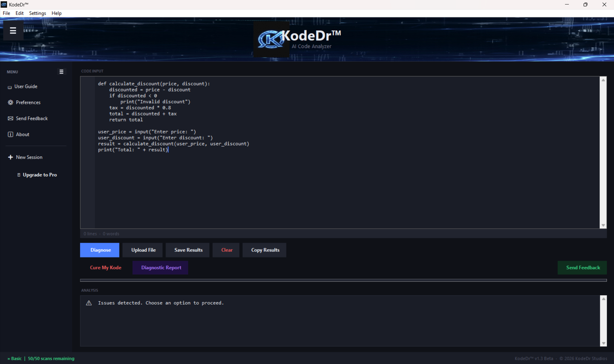Open the Help menu
Viewport: 614px width, 364px height.
pos(57,13)
